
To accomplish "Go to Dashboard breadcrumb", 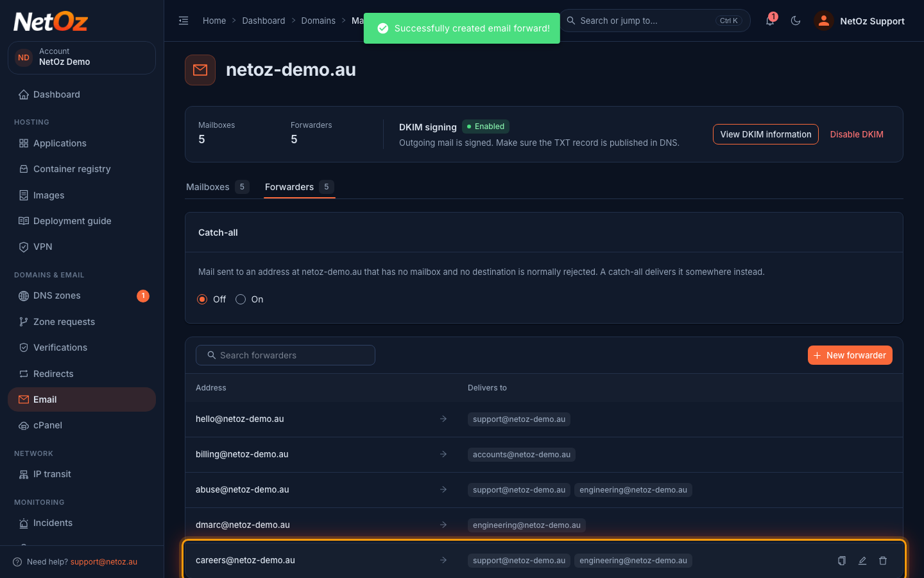I will pos(264,21).
